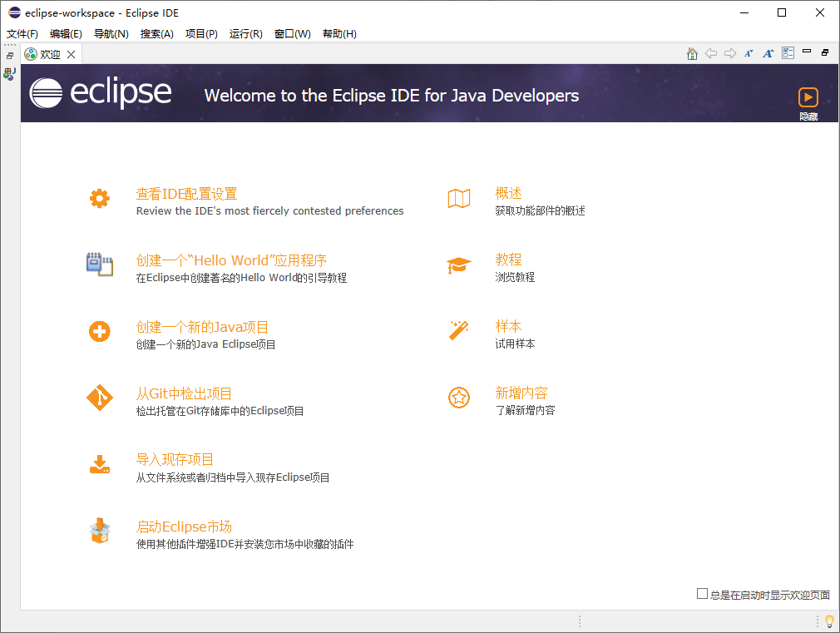The image size is (840, 633).
Task: Open the 运行(R) menu
Action: tap(246, 34)
